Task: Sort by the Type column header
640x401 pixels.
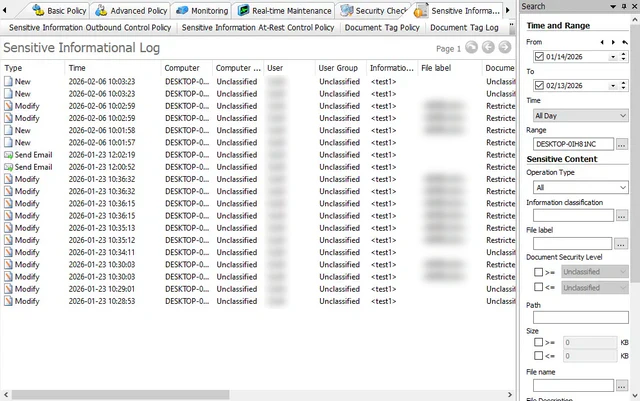Action: click(33, 68)
